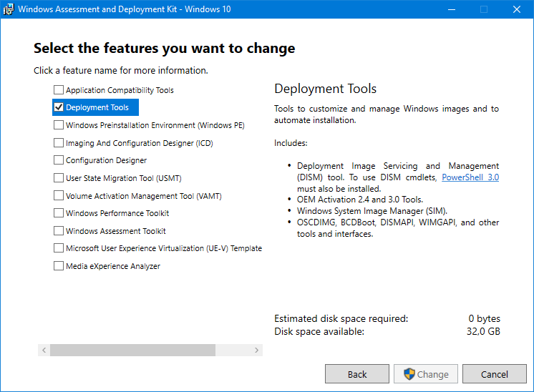Viewport: 534px width, 392px height.
Task: Tick the Media eXperience Analyzer checkbox
Action: point(59,266)
